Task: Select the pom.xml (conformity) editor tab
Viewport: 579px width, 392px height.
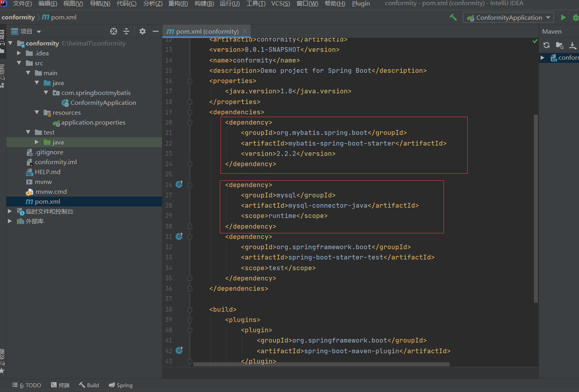Action: [x=207, y=31]
